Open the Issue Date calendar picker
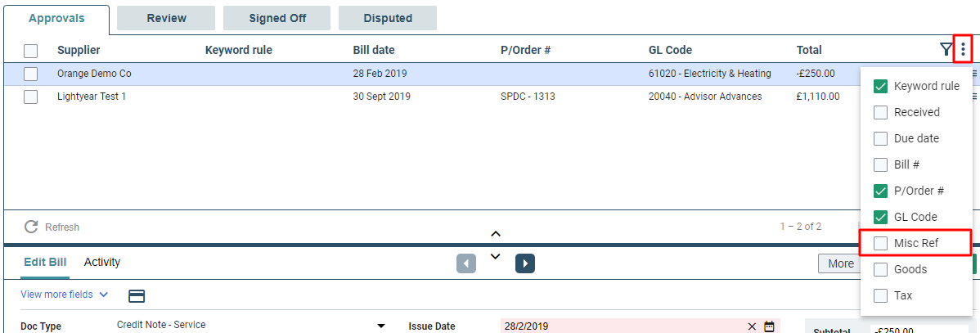980x333 pixels. point(770,326)
